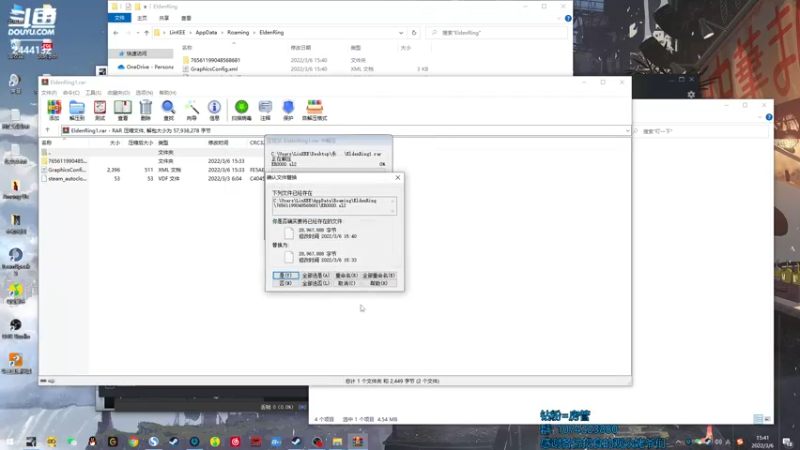Click 重命名(R) in the replace dialog
The image size is (800, 450).
(346, 276)
